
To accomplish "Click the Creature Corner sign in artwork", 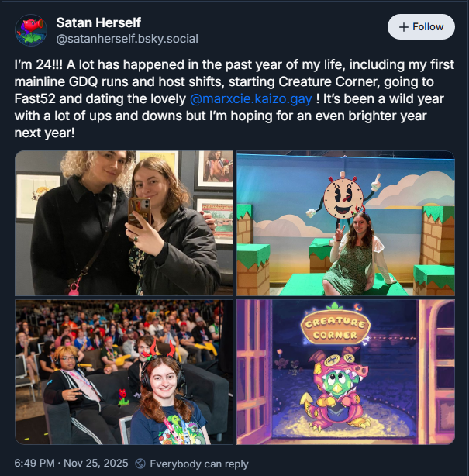I will pos(336,326).
